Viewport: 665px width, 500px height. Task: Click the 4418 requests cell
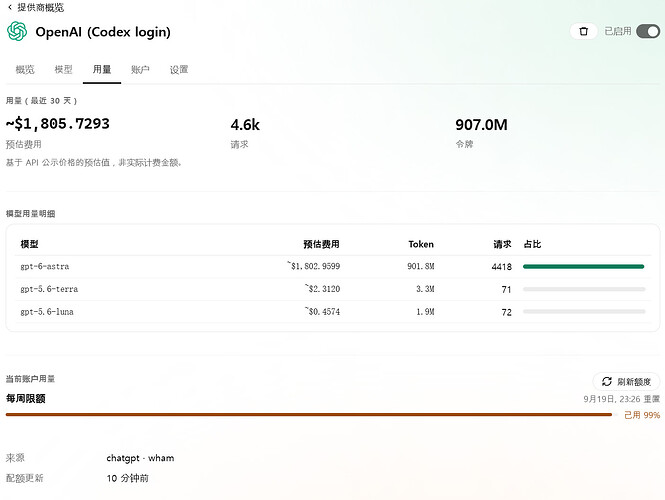click(502, 267)
